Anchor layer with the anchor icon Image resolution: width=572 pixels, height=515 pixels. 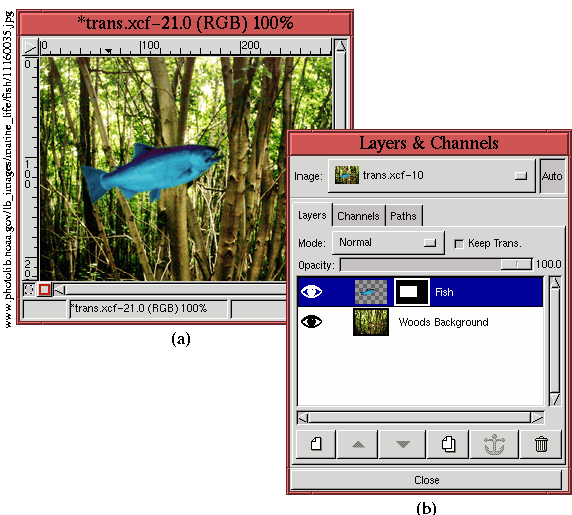(x=494, y=444)
